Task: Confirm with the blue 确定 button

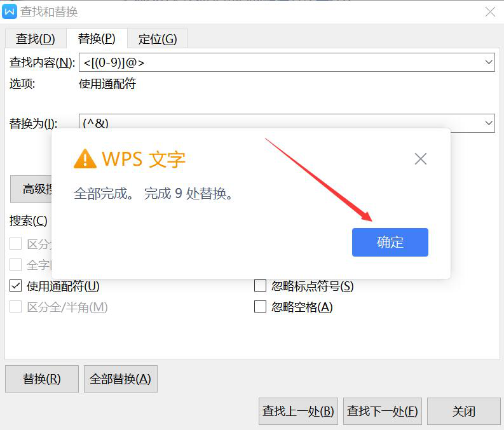Action: [x=390, y=242]
